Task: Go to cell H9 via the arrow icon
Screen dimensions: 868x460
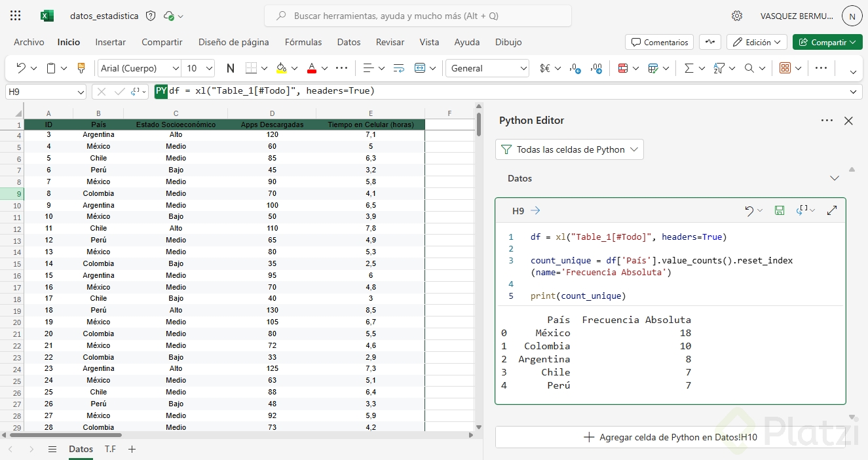Action: point(535,210)
